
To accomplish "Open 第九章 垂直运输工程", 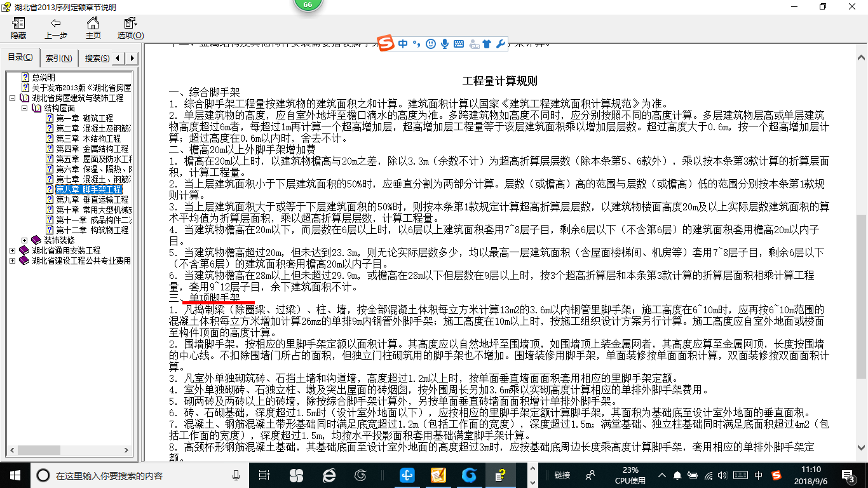I will click(92, 200).
